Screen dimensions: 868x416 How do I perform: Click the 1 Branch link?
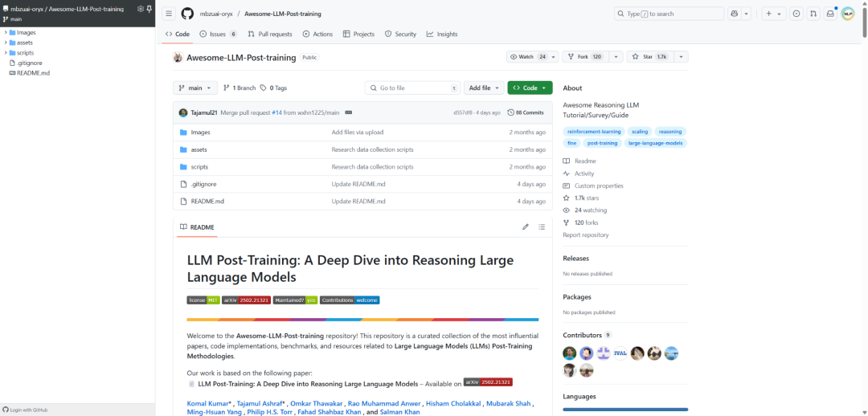(x=240, y=88)
